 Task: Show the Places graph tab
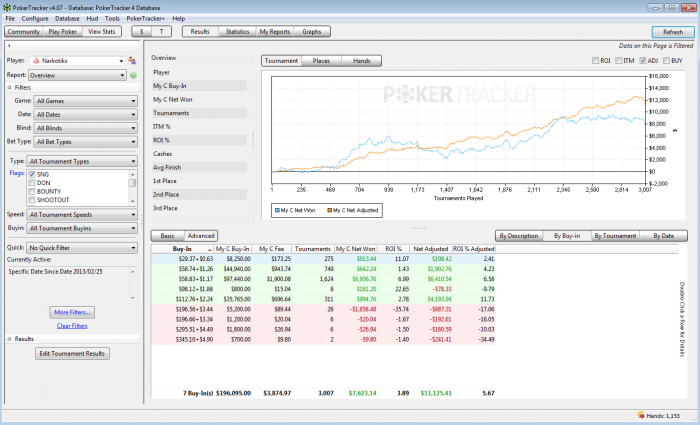click(x=321, y=61)
